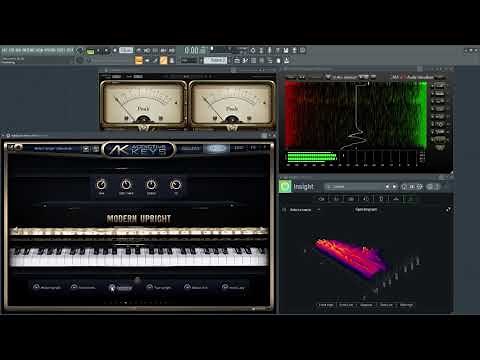The image size is (480, 360).
Task: Click the Modern Upright instrument title
Action: click(139, 219)
